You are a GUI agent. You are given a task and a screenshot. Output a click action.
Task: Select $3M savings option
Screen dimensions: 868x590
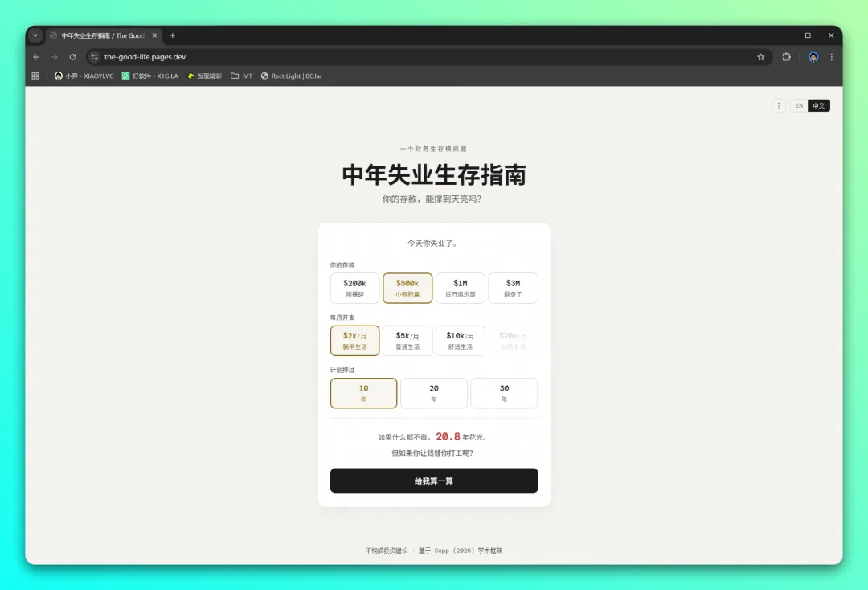pyautogui.click(x=513, y=288)
